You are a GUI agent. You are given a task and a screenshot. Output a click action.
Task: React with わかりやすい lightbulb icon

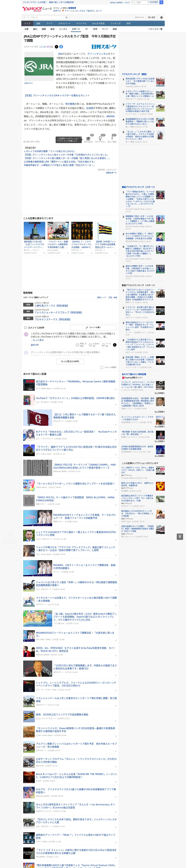100,138
